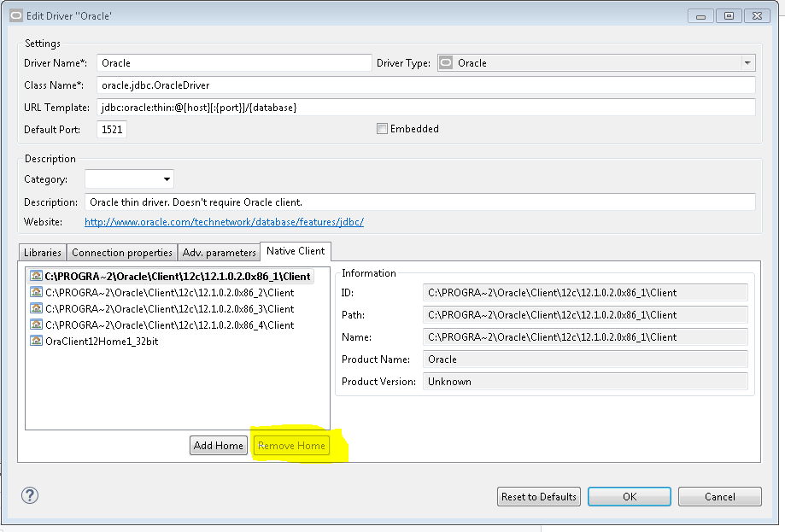Click the Information ID field

pyautogui.click(x=585, y=293)
